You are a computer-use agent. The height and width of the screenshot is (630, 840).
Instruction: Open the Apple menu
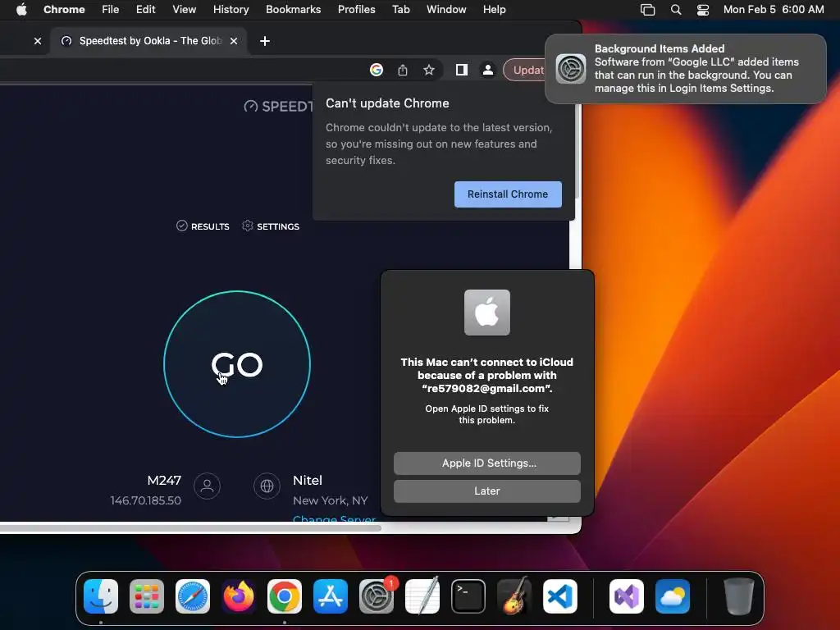point(21,10)
